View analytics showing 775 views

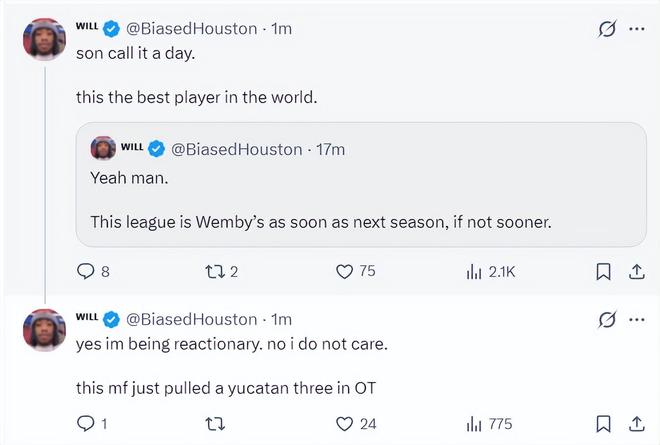[489, 424]
